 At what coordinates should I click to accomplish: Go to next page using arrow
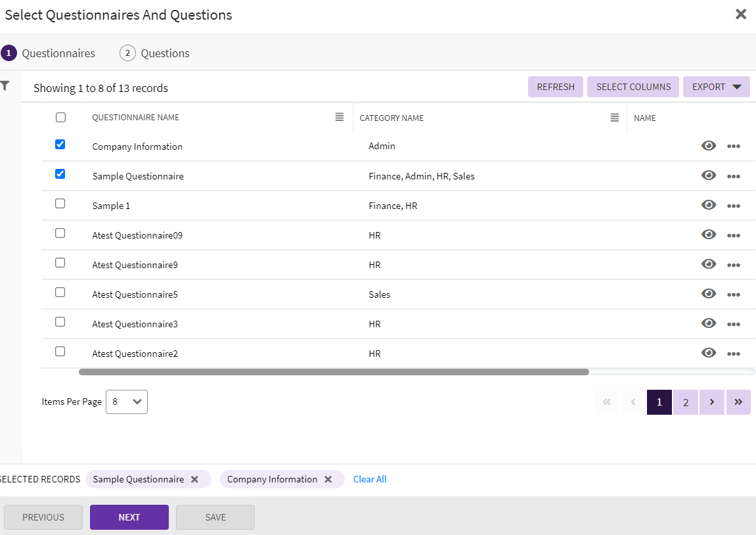(x=712, y=402)
